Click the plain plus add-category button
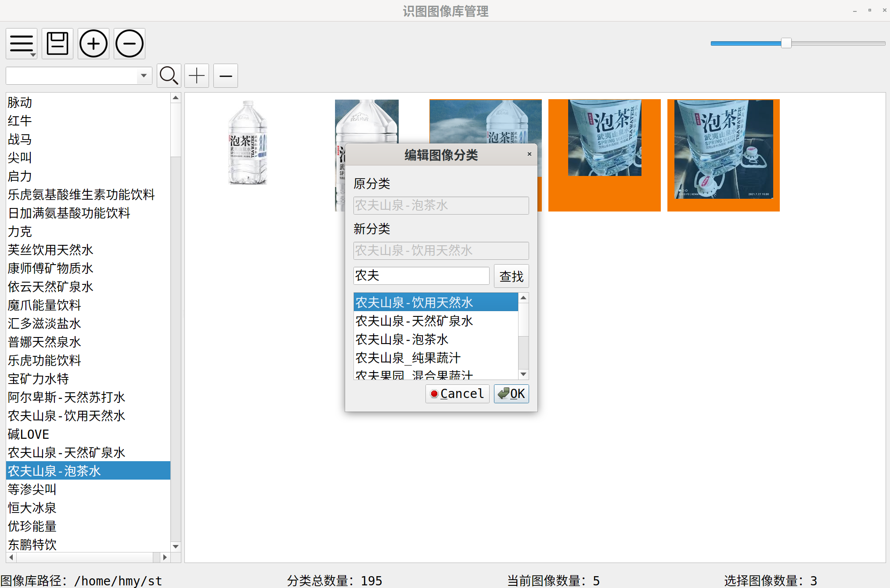Viewport: 890px width, 588px height. tap(197, 75)
